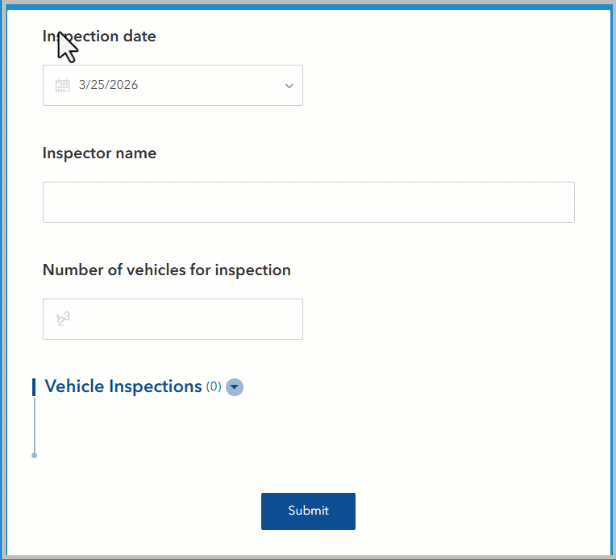Click the dot ending the repeat line

(34, 455)
